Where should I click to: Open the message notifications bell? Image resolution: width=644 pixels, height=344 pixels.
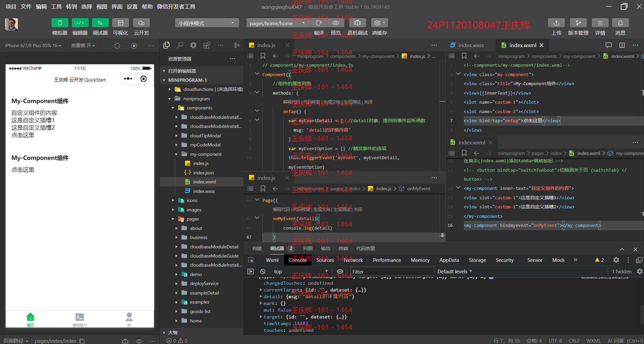[620, 23]
